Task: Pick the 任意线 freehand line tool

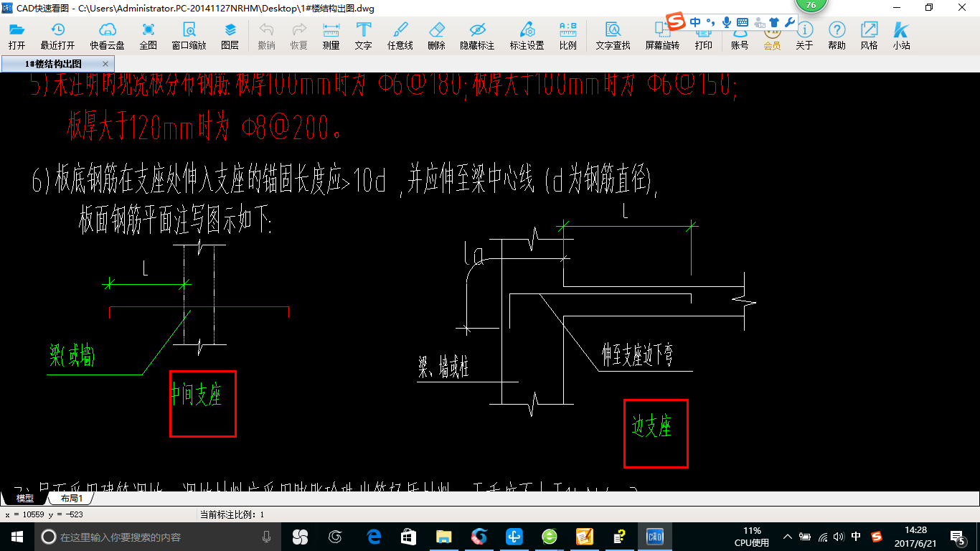Action: (x=400, y=34)
